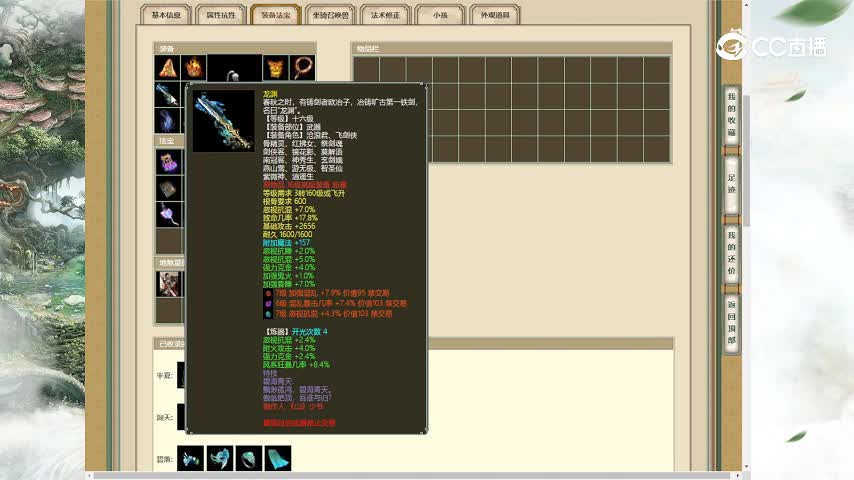Click the fiery ring necklace equipment icon
This screenshot has width=854, height=480.
[x=302, y=68]
